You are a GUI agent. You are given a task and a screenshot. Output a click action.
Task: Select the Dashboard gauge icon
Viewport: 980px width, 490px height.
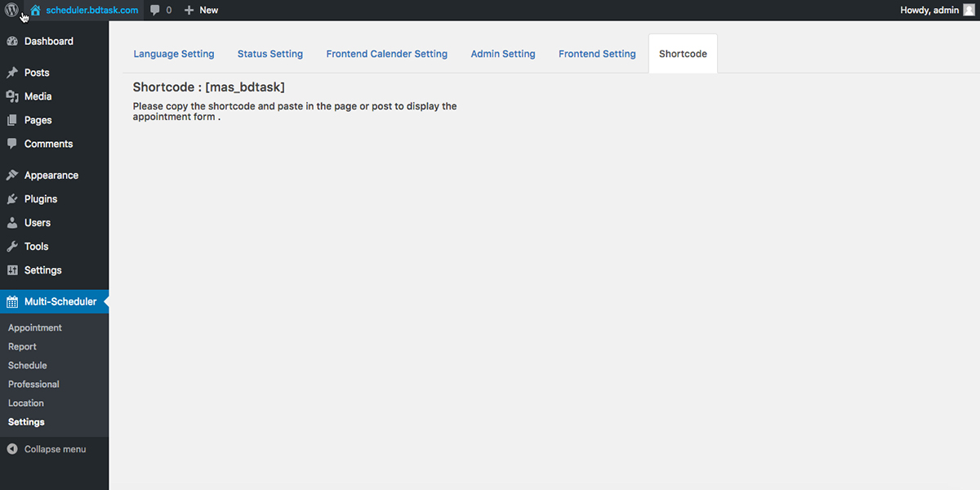coord(12,42)
